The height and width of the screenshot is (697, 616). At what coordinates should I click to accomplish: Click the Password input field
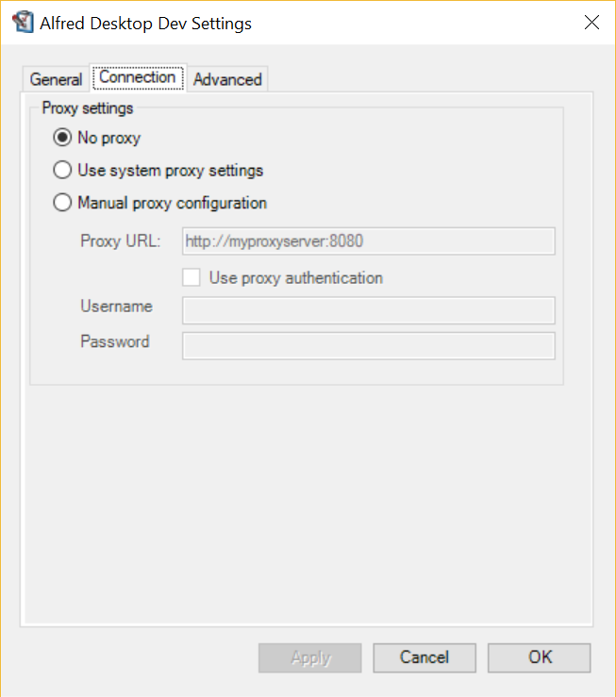click(368, 345)
